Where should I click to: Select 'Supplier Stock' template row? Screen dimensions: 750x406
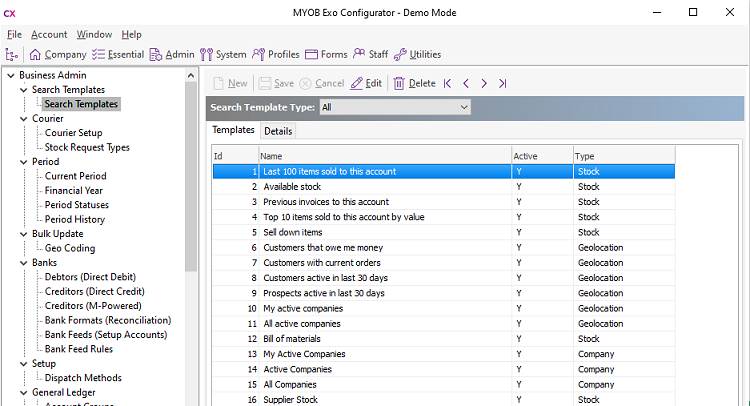[444, 400]
